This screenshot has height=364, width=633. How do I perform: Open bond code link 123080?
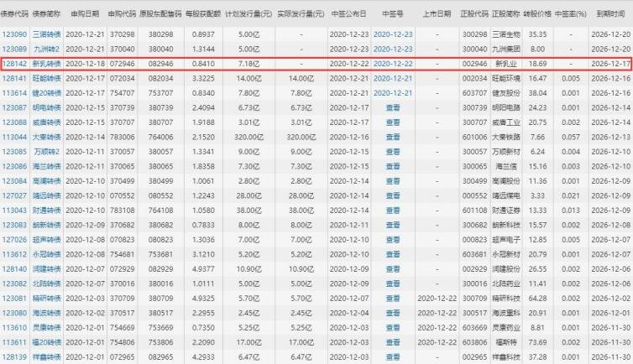tap(14, 313)
